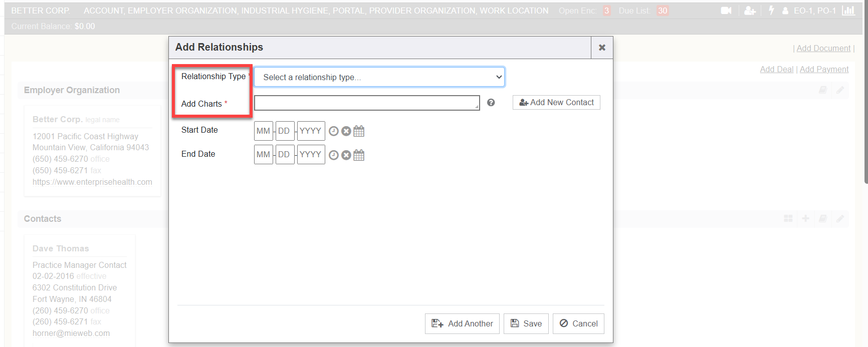Set Start Date to now with clock icon
Image resolution: width=868 pixels, height=347 pixels.
click(x=334, y=131)
